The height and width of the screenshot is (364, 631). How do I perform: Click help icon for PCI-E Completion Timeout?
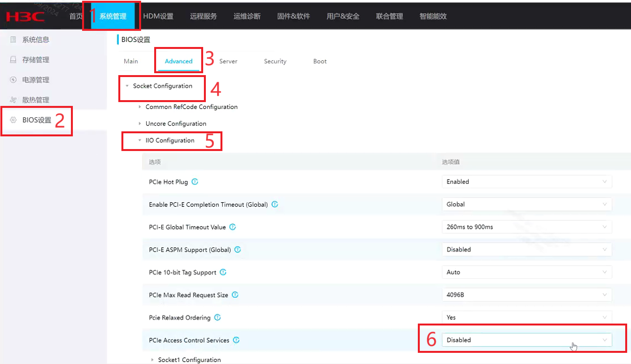(275, 204)
